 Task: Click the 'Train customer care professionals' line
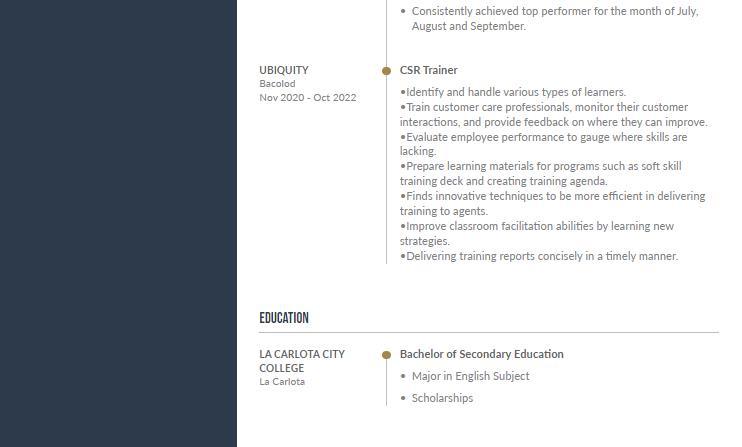point(553,114)
